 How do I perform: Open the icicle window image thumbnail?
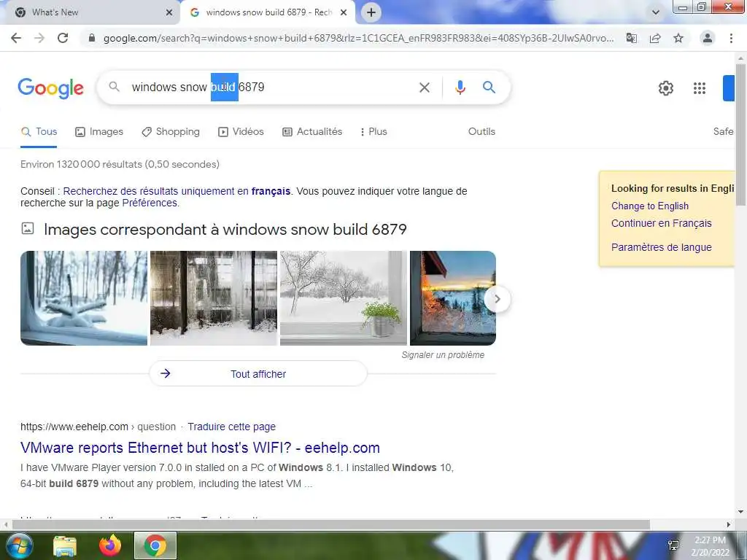214,298
